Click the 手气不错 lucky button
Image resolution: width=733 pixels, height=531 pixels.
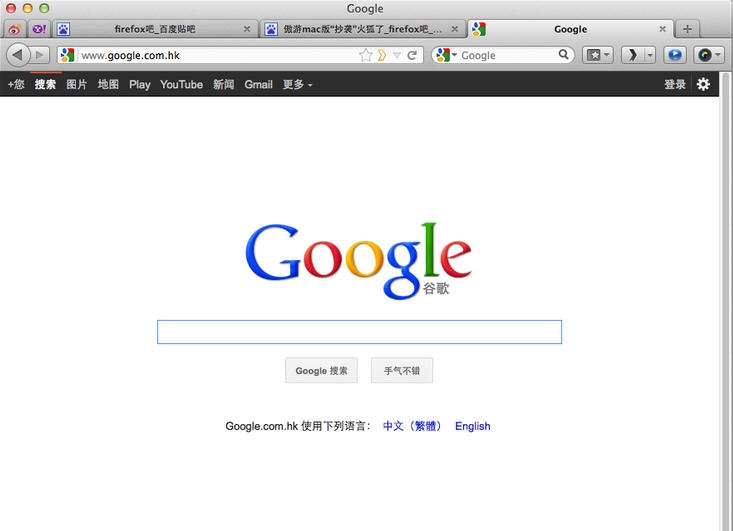pyautogui.click(x=402, y=371)
